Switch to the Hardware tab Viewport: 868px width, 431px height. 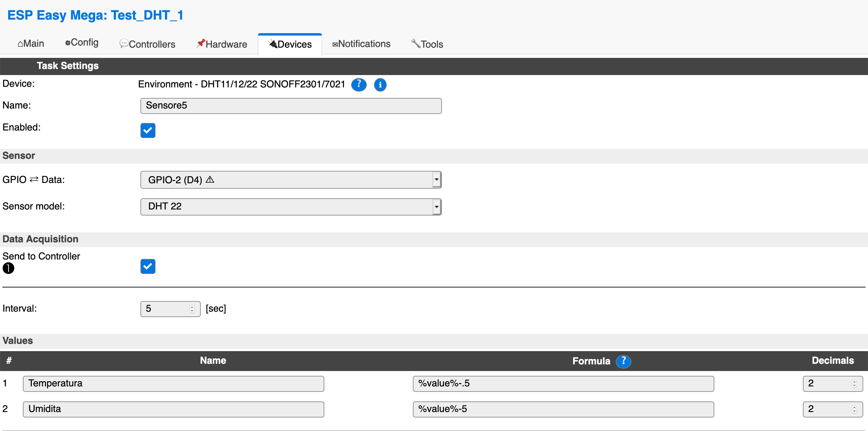point(222,44)
